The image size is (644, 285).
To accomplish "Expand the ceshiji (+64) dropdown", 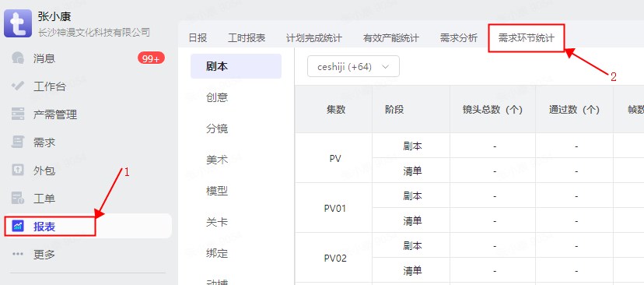I will click(353, 67).
